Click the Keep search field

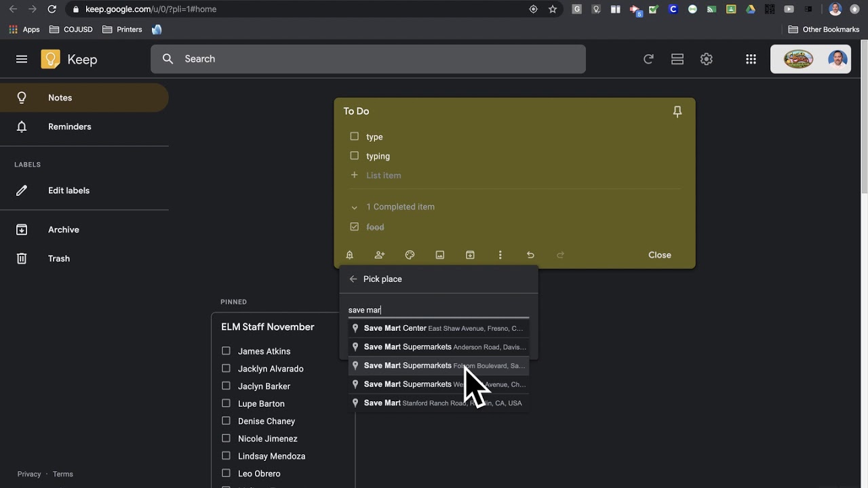[368, 59]
